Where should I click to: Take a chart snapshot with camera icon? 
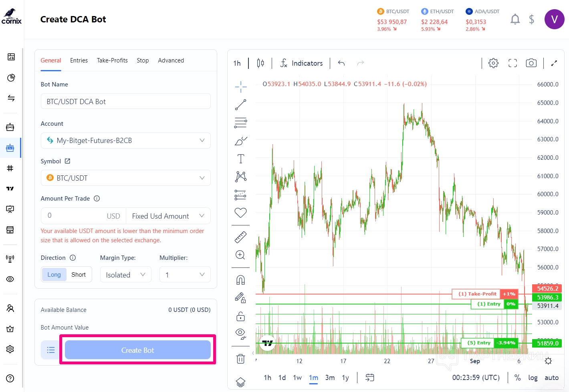coord(531,63)
